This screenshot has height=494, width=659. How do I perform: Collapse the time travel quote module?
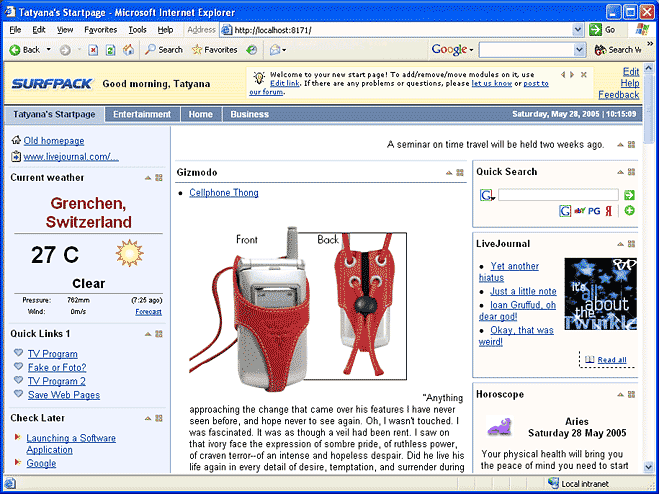pos(620,145)
